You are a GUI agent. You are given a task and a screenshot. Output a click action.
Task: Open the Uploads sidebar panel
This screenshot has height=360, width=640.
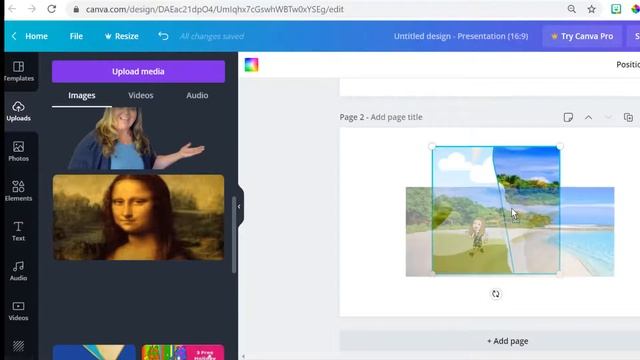pyautogui.click(x=18, y=111)
